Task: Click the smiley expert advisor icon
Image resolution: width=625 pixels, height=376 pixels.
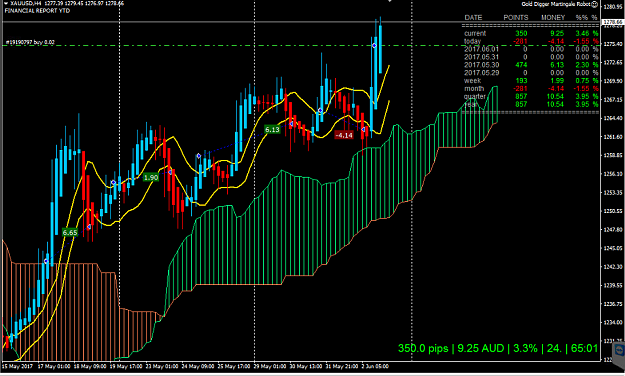Action: 595,4
